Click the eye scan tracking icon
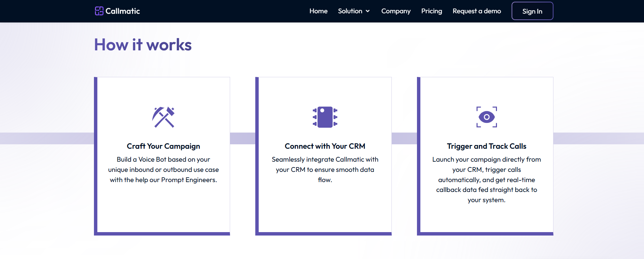The image size is (644, 259). coord(486,117)
